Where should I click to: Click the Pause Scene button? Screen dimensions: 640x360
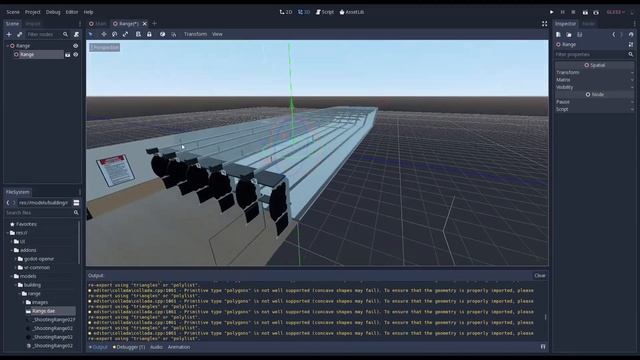[562, 12]
